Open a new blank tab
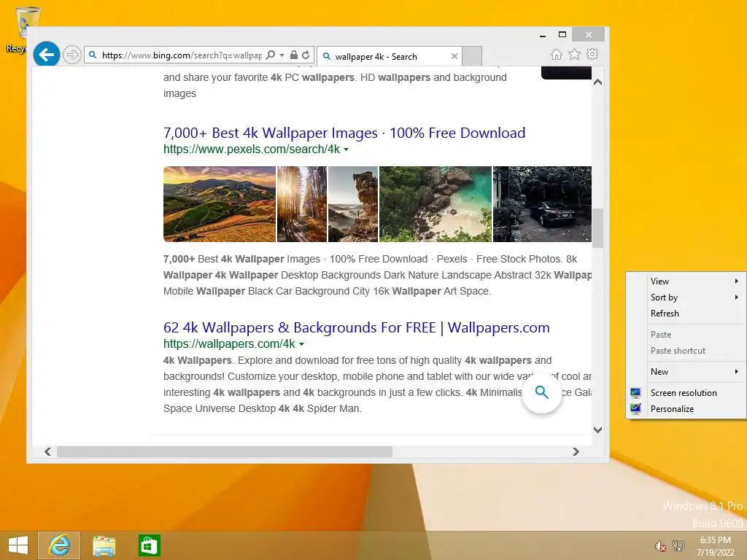The image size is (747, 560). pyautogui.click(x=472, y=56)
